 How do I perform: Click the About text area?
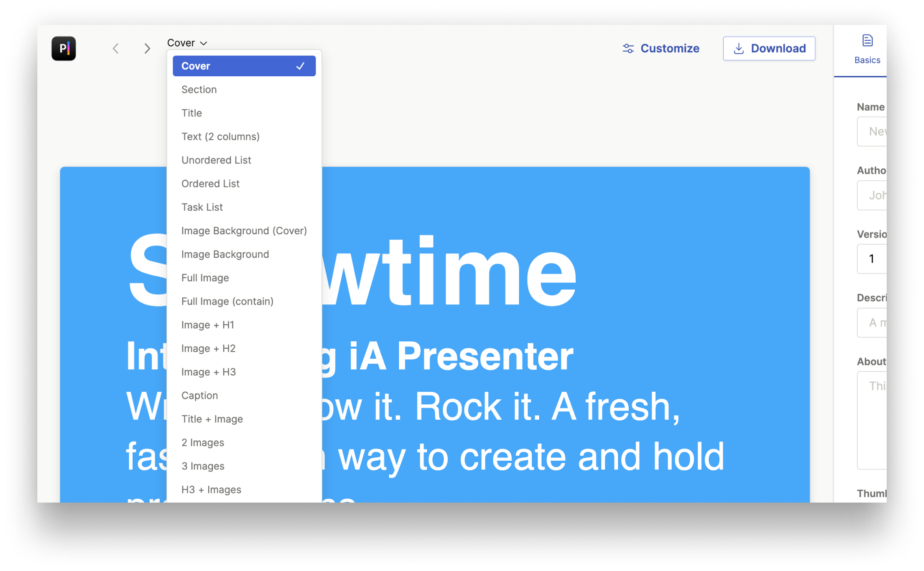pyautogui.click(x=872, y=420)
